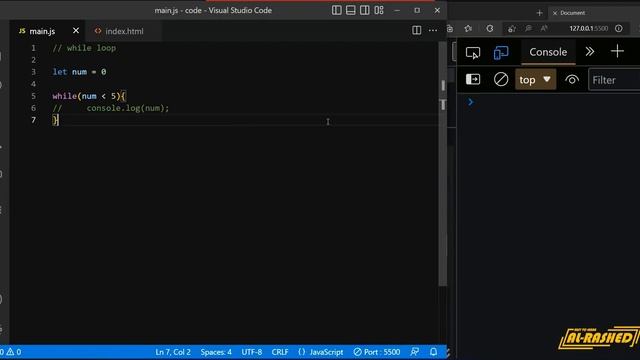Viewport: 640px width, 360px height.
Task: Close the main.js editor tab
Action: coord(76,31)
